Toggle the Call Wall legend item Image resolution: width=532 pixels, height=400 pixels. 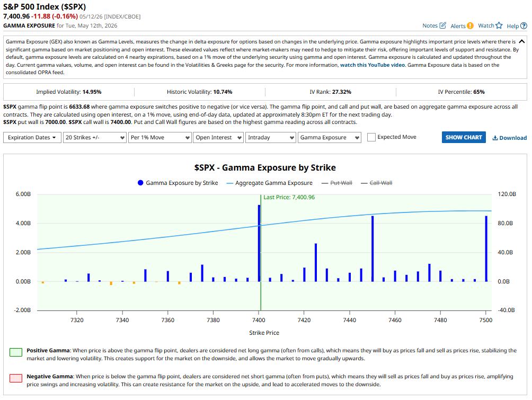tap(377, 183)
